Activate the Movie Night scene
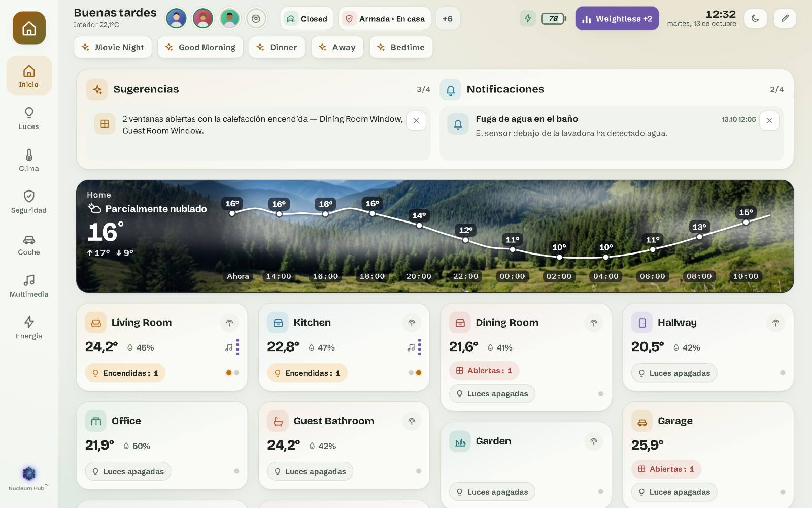 [x=113, y=47]
